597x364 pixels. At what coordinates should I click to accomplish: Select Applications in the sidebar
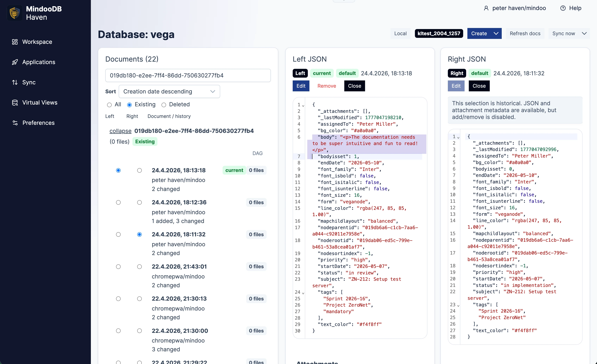[39, 62]
